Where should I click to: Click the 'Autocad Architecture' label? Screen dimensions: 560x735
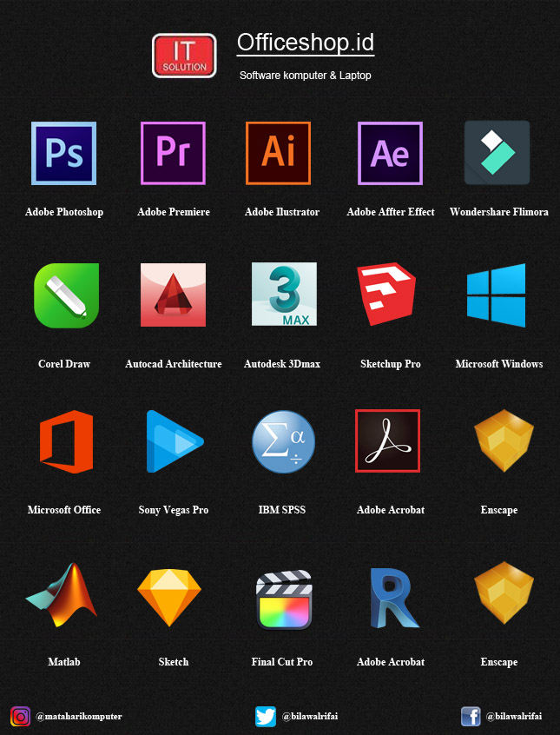point(174,364)
